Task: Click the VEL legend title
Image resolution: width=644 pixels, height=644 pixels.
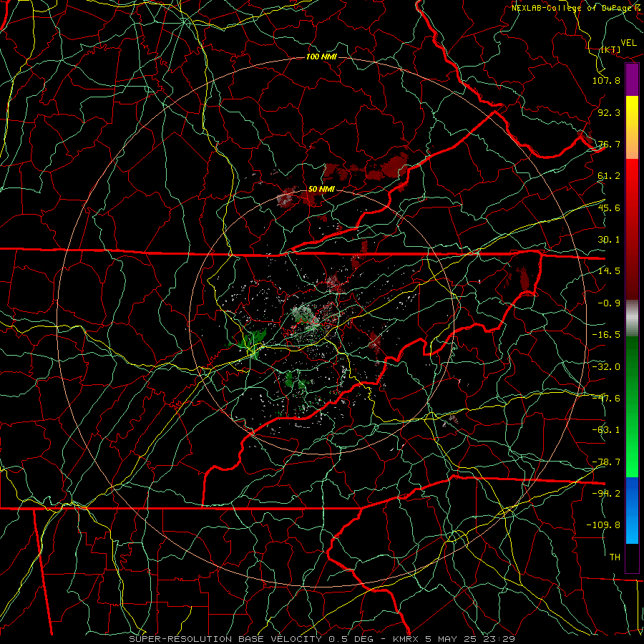Action: (628, 43)
